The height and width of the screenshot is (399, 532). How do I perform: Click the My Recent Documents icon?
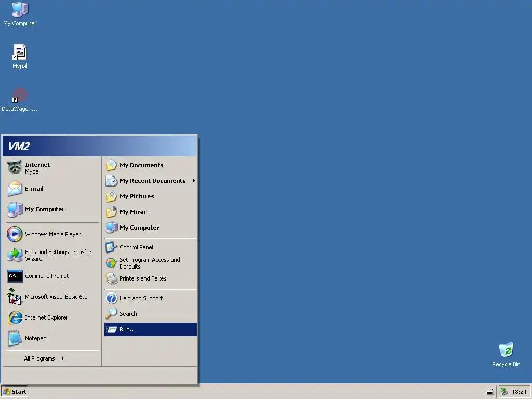pyautogui.click(x=111, y=181)
